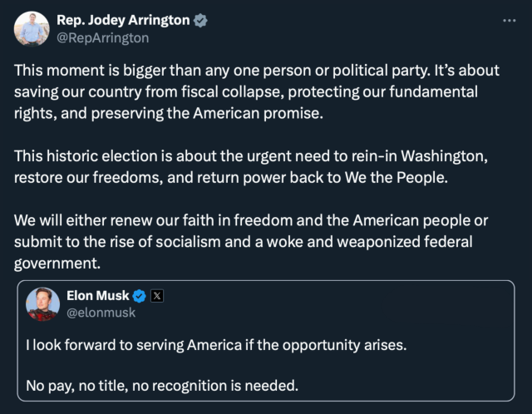Click the Elon Musk display name

point(97,295)
